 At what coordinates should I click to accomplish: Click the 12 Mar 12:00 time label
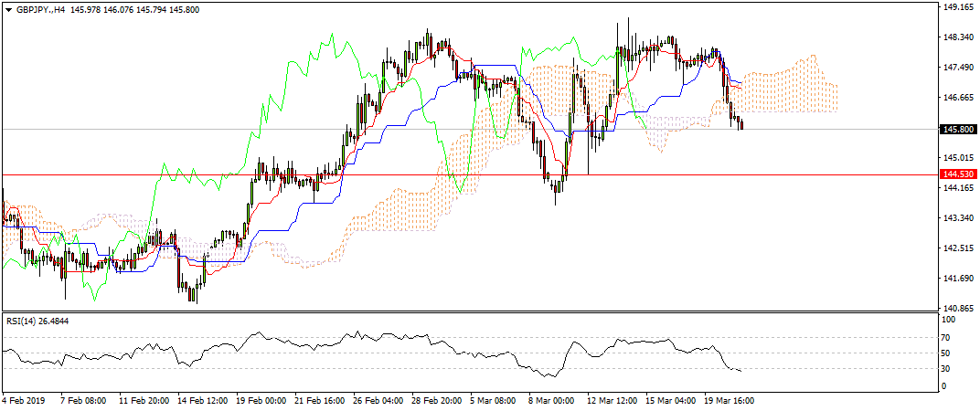coord(613,400)
